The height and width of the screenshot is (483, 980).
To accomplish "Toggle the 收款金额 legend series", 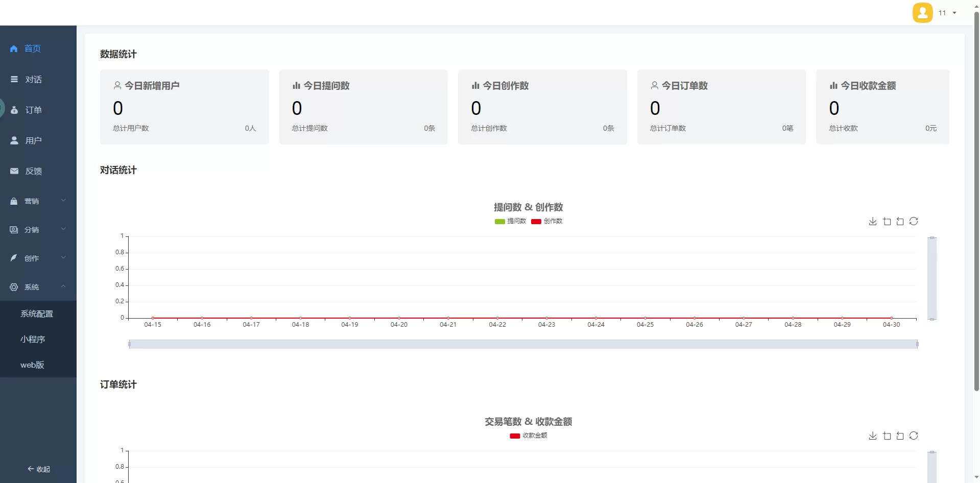I will [x=529, y=436].
